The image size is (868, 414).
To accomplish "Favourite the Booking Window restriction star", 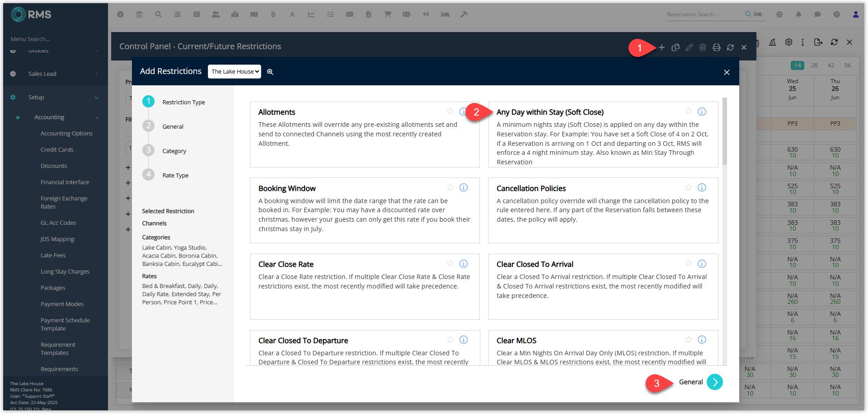I will [x=450, y=187].
